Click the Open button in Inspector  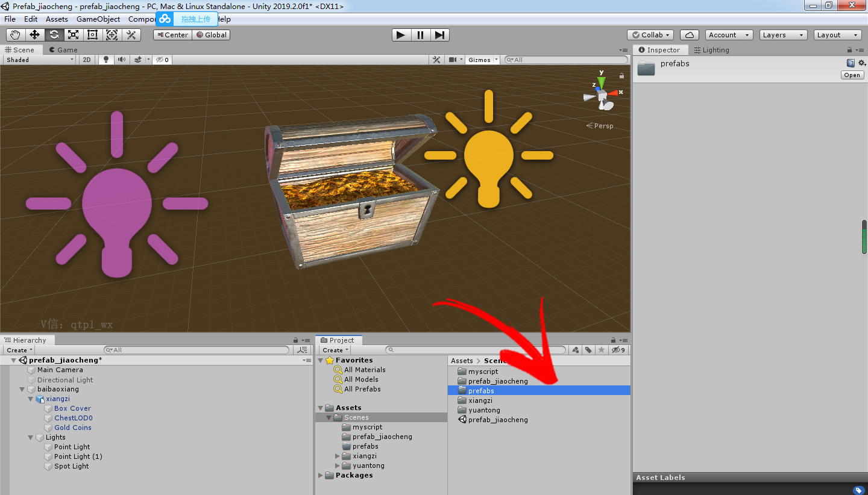pos(852,75)
